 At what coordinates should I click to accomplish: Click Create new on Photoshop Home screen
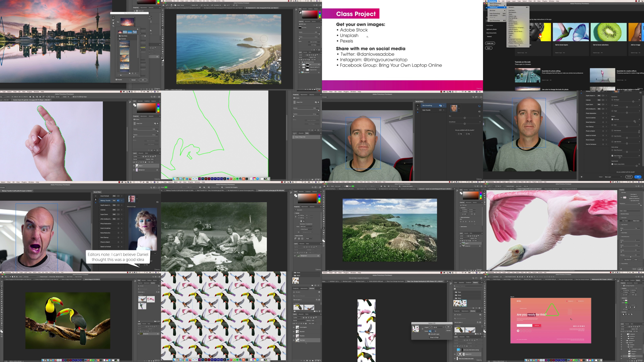(490, 43)
